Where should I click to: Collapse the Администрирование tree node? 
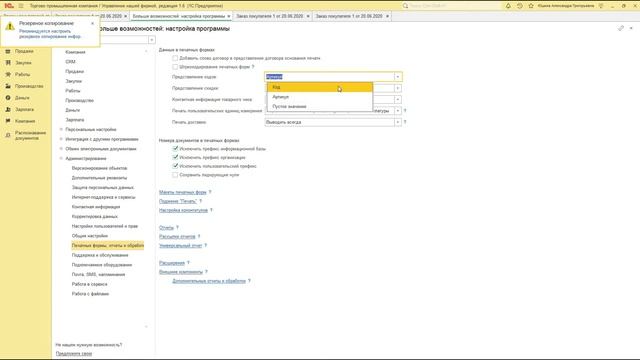[x=61, y=158]
